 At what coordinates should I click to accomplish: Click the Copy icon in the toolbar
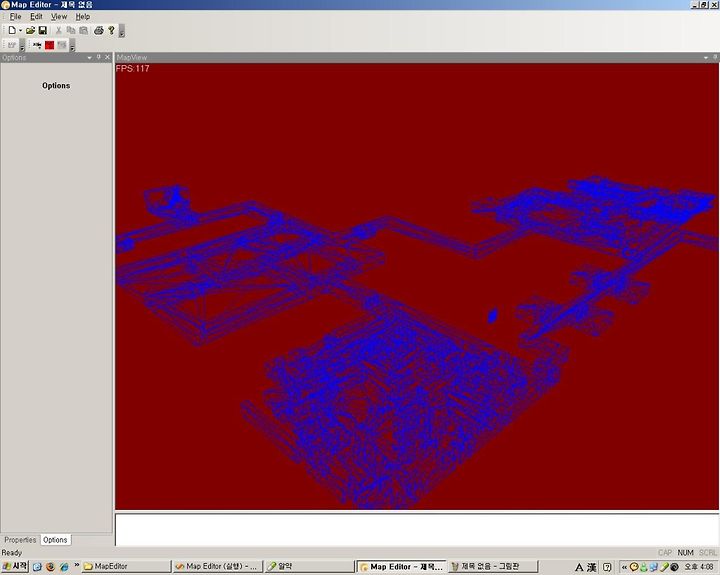coord(71,30)
